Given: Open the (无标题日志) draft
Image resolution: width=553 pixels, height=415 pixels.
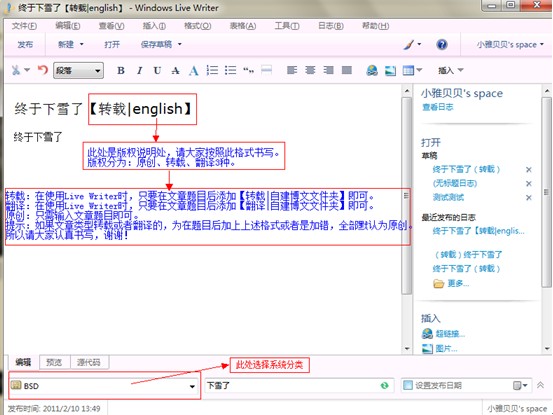Looking at the screenshot, I should pyautogui.click(x=455, y=183).
